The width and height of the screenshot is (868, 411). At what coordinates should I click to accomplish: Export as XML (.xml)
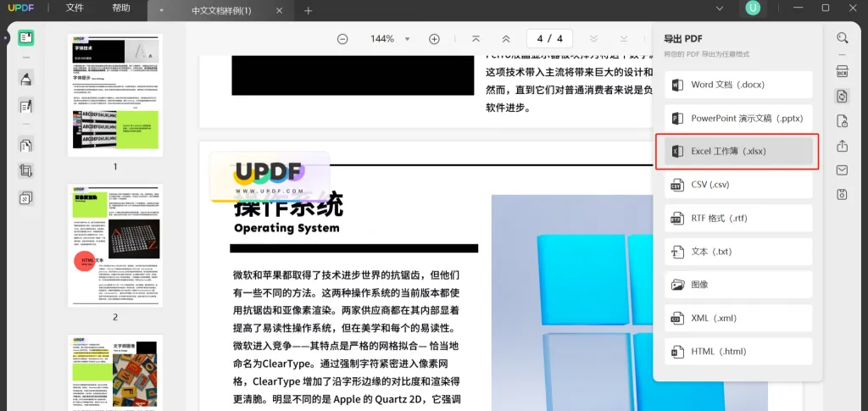tap(738, 318)
